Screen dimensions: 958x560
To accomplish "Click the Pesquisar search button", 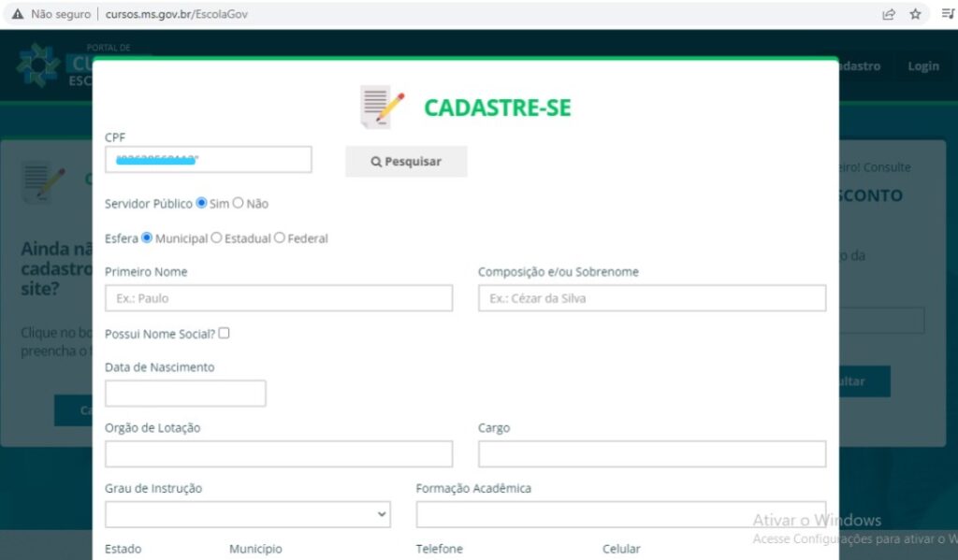I will point(406,161).
